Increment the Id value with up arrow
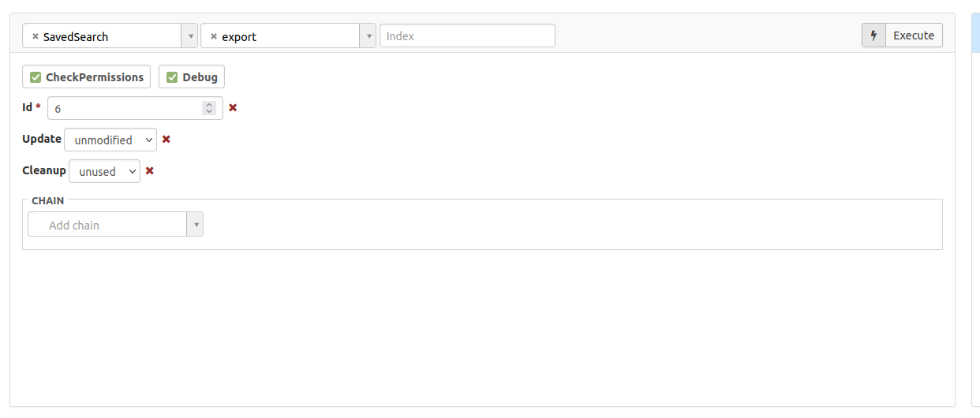This screenshot has width=980, height=418. click(x=209, y=105)
